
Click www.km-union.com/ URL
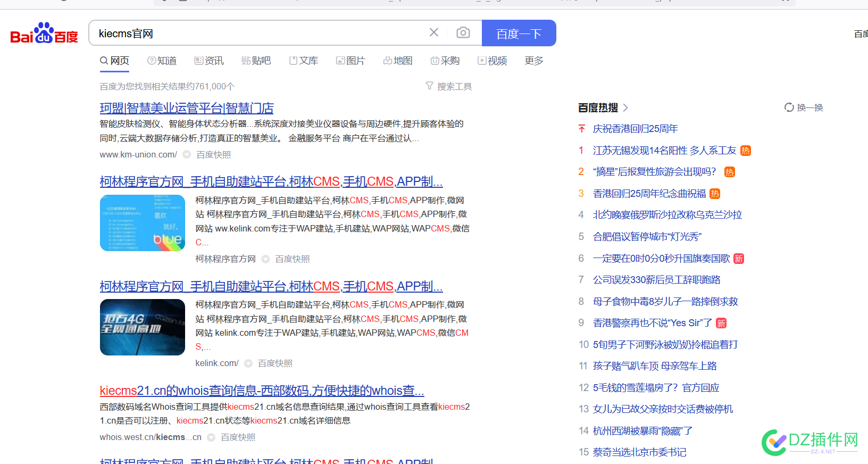[138, 154]
